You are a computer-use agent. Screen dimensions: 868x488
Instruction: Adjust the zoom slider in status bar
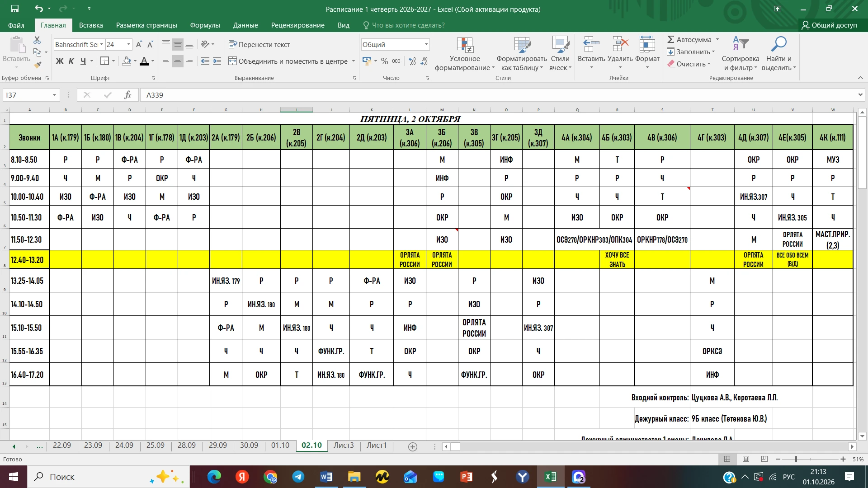(x=796, y=459)
